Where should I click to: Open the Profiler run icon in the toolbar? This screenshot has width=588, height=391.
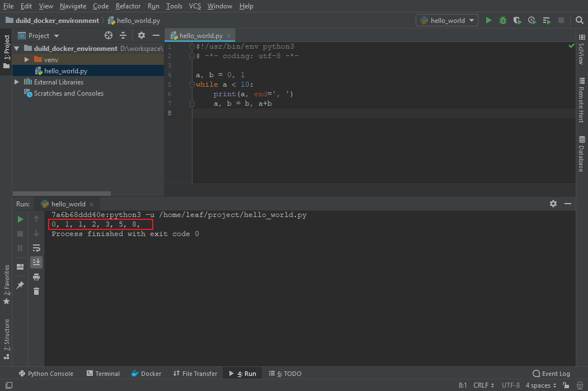click(x=531, y=20)
